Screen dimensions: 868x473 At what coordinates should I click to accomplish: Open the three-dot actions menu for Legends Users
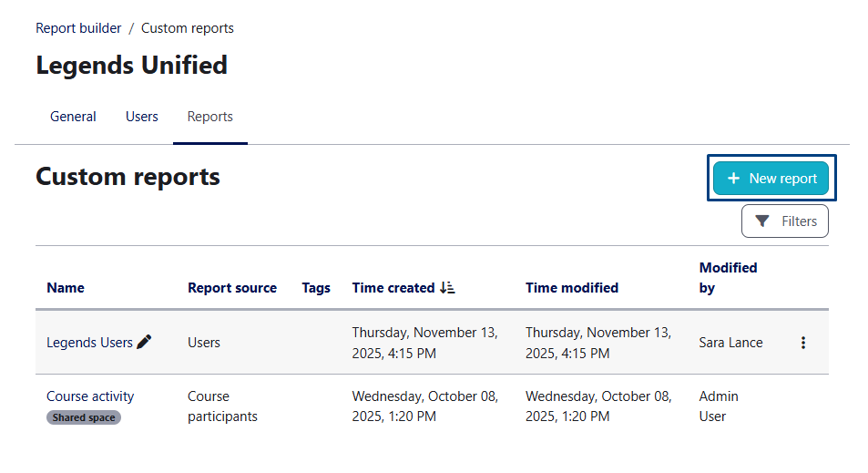[802, 343]
